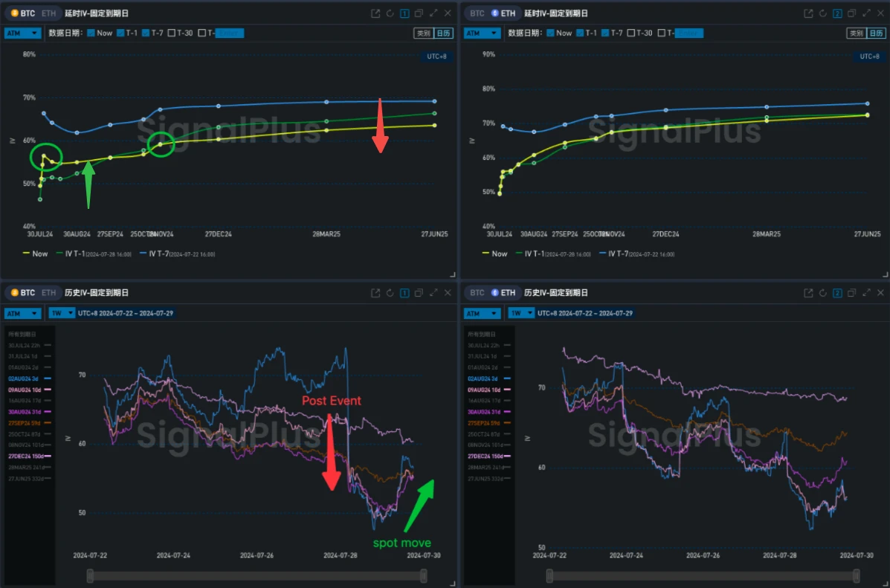890x588 pixels.
Task: Enable the T-30 data date checkbox
Action: click(171, 33)
